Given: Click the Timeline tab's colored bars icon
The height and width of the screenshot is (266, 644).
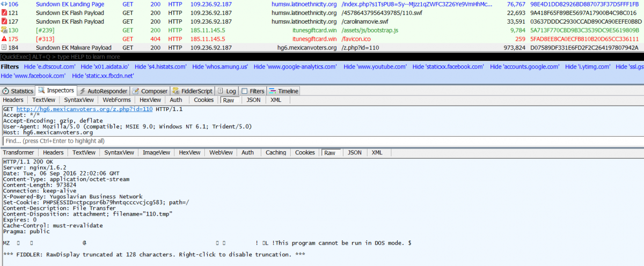Looking at the screenshot, I should (272, 91).
